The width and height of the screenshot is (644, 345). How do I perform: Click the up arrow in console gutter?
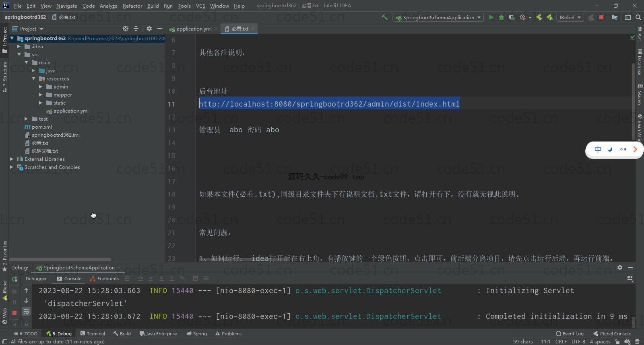[26, 290]
